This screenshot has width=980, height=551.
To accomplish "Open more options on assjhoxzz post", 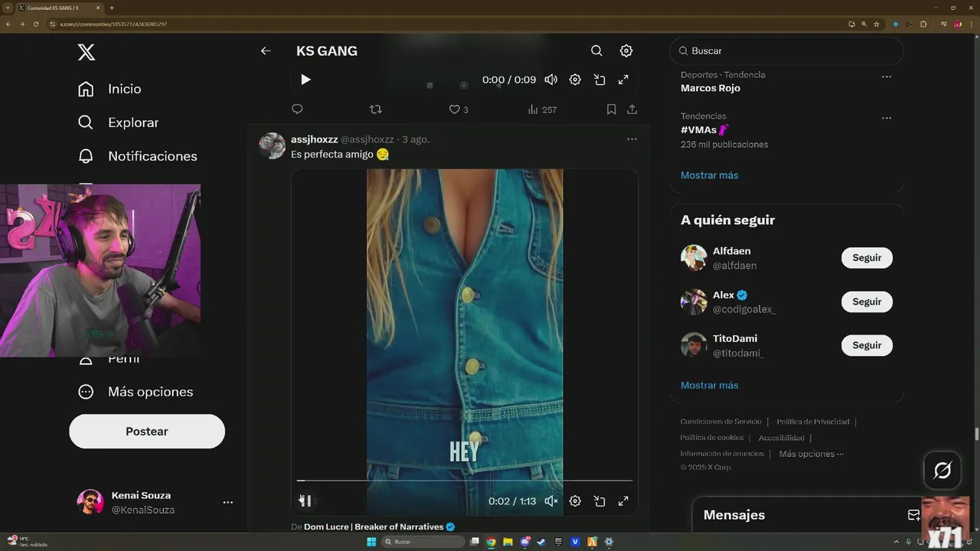I will coord(632,139).
